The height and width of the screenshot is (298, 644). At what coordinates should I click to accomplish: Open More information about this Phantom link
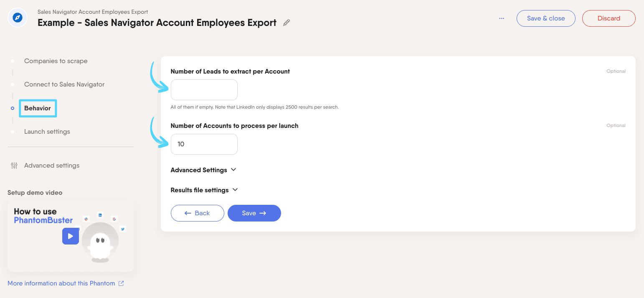click(x=61, y=283)
